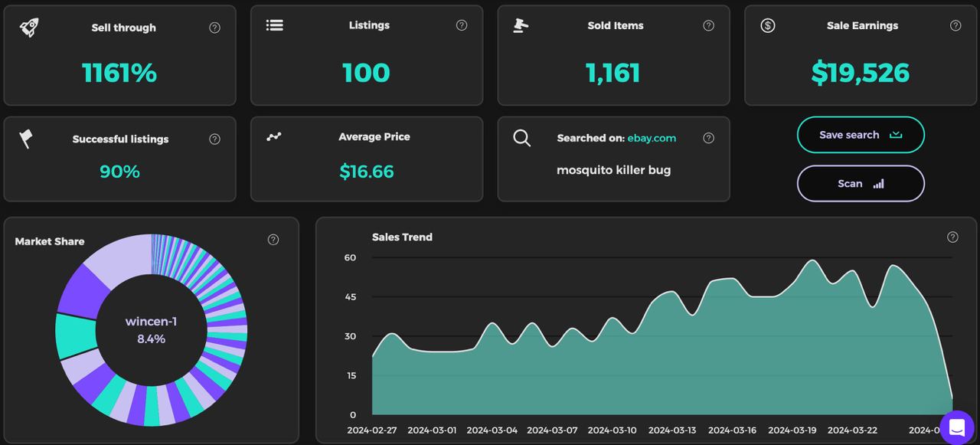Click the 100 listings value
This screenshot has width=980, height=445.
pyautogui.click(x=366, y=73)
